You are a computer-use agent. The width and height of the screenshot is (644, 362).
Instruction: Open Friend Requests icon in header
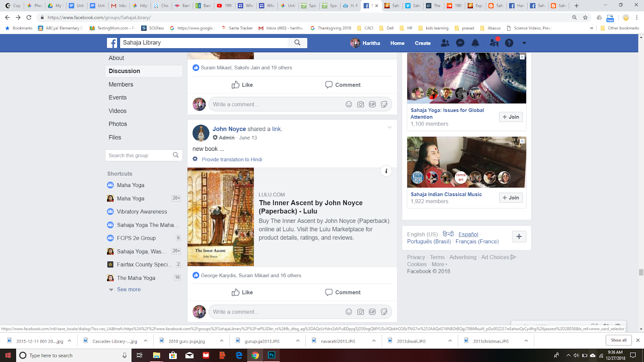point(445,43)
